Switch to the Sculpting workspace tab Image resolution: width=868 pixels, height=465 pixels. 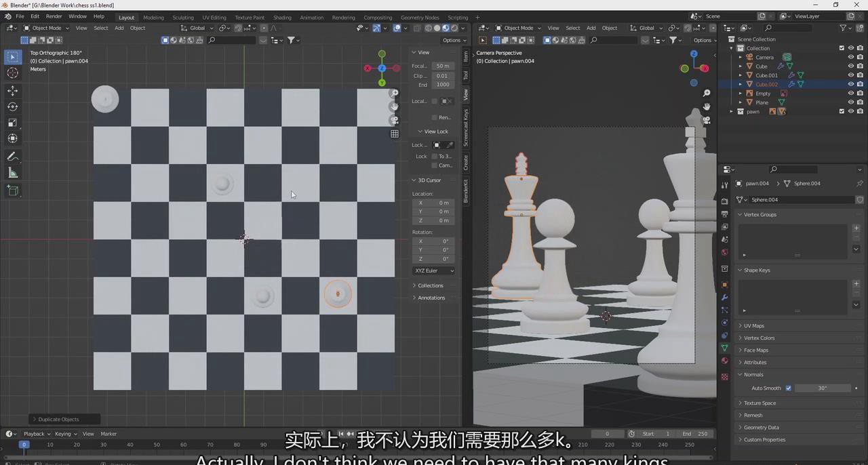[182, 18]
